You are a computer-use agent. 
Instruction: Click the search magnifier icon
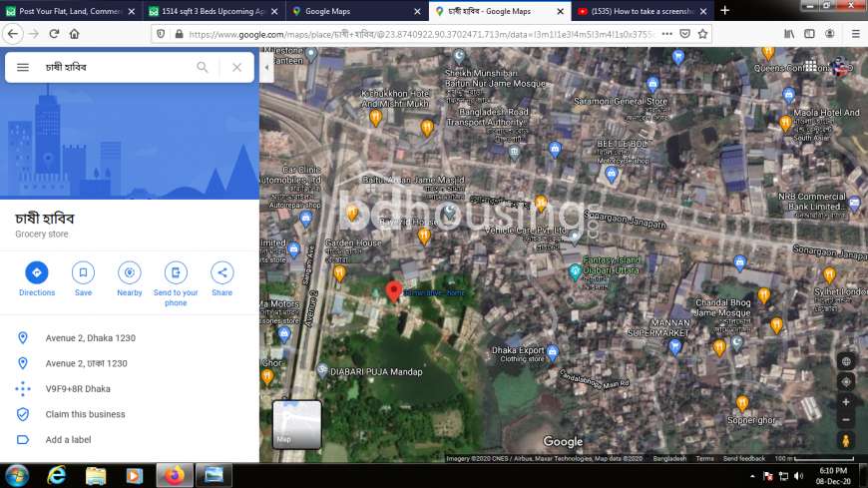pos(203,67)
